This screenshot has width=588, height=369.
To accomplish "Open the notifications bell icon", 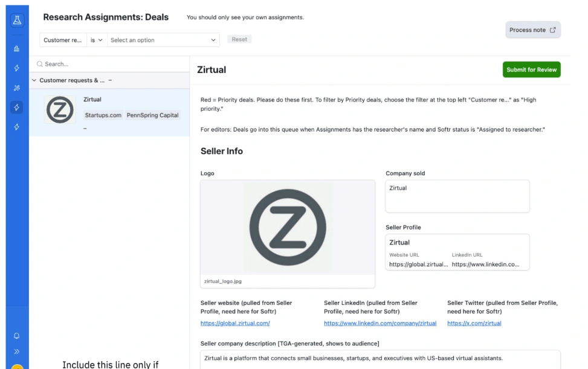I will pos(17,336).
